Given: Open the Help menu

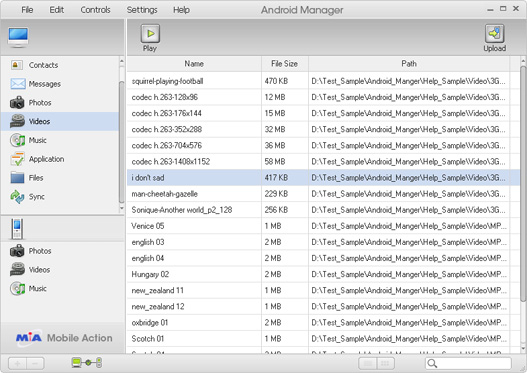Looking at the screenshot, I should 181,10.
